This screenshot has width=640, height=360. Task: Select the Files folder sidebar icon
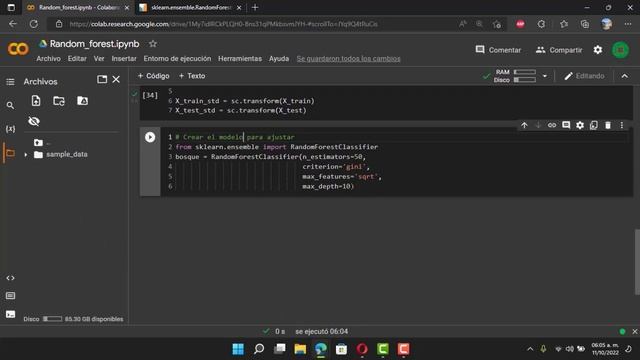(10, 153)
